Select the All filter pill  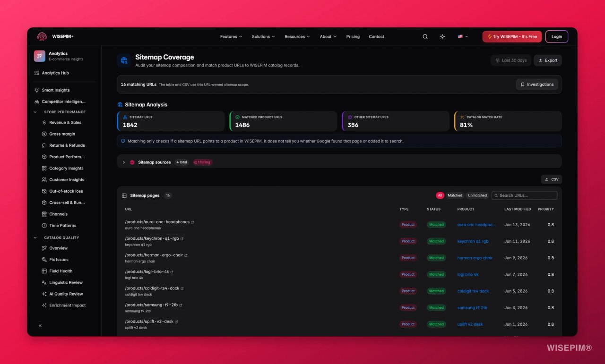(x=440, y=195)
